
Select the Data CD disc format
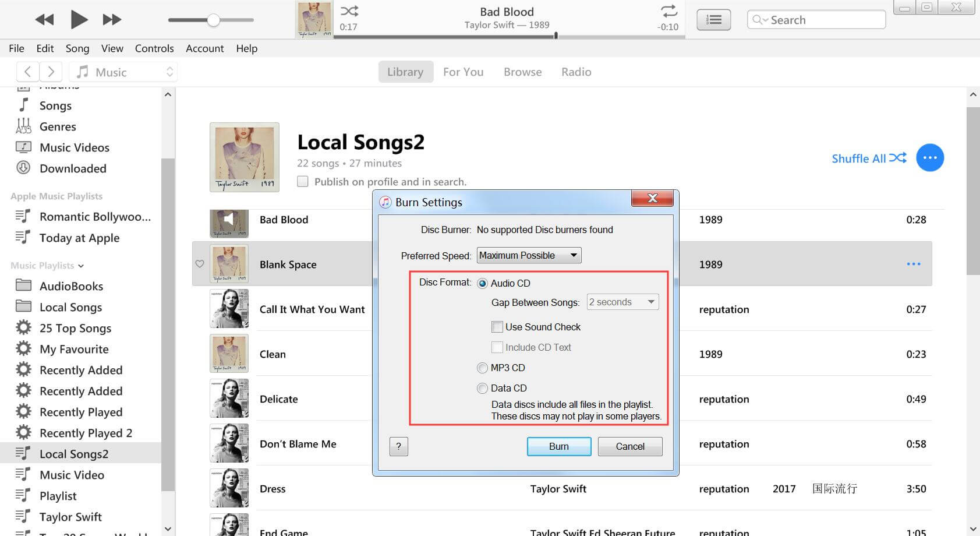pyautogui.click(x=482, y=388)
